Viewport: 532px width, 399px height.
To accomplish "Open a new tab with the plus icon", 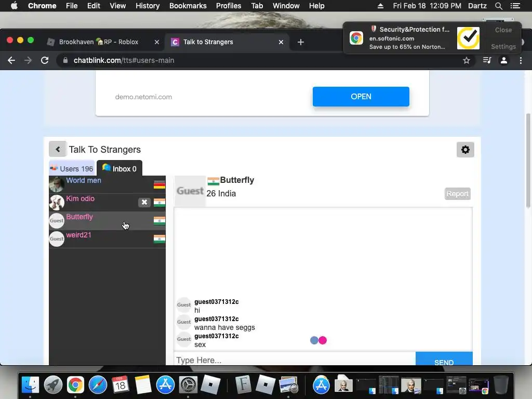I will [301, 42].
